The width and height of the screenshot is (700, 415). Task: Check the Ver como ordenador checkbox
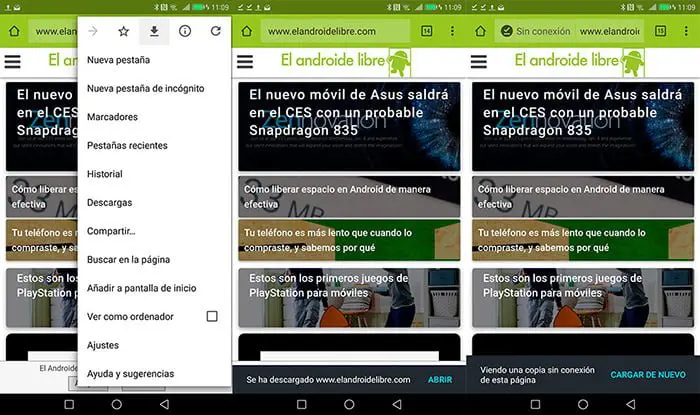pos(212,316)
